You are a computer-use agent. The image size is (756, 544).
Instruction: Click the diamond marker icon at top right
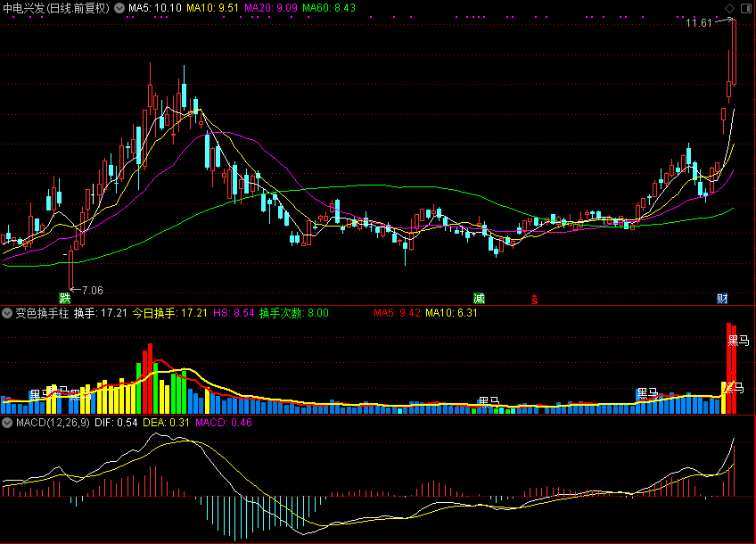(x=729, y=8)
